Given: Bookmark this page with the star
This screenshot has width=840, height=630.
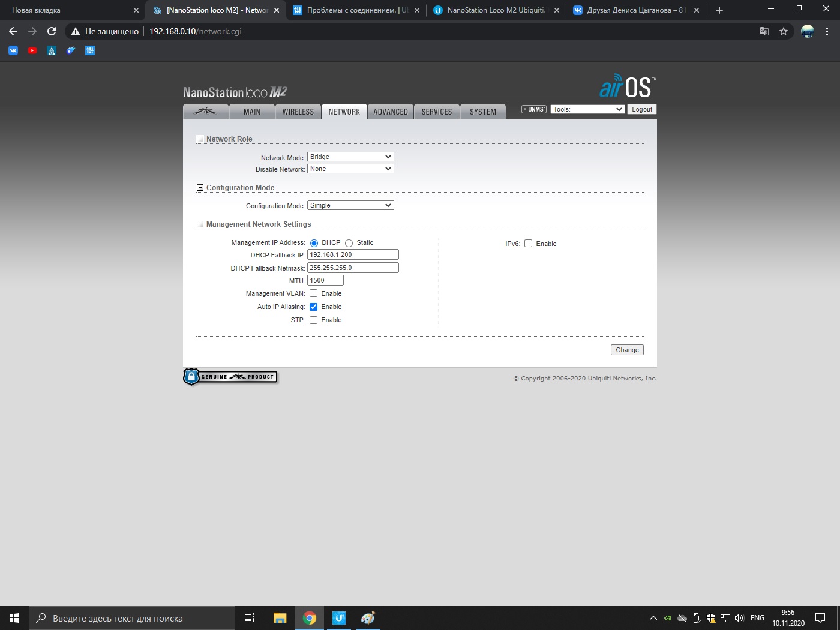Looking at the screenshot, I should tap(784, 31).
